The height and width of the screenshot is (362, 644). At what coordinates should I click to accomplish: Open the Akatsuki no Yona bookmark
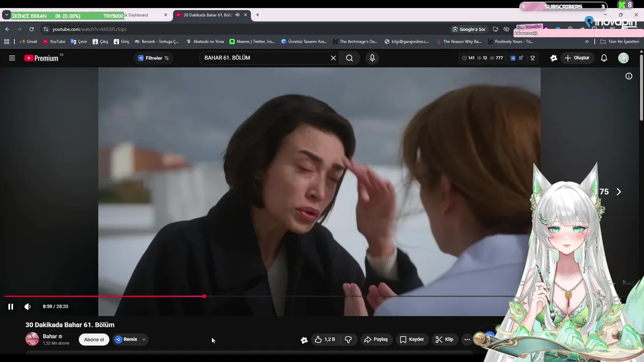[x=205, y=42]
